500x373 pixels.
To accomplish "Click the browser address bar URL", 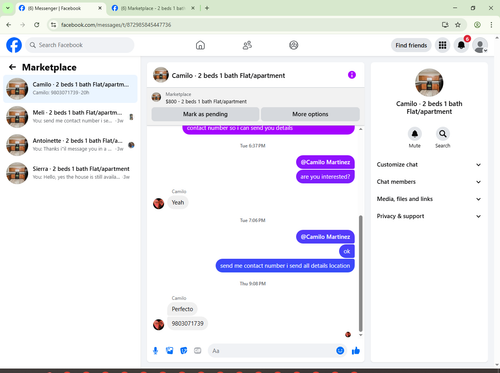I will point(116,25).
